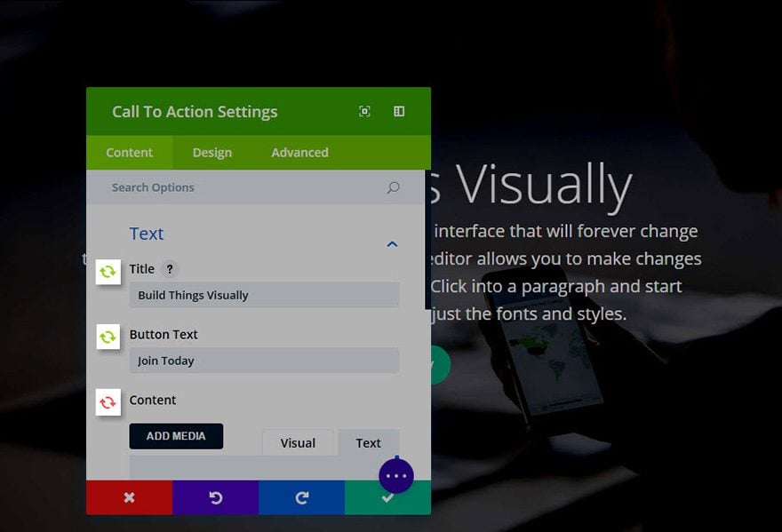Image resolution: width=782 pixels, height=532 pixels.
Task: Toggle red sync icon beside Content
Action: tap(108, 402)
